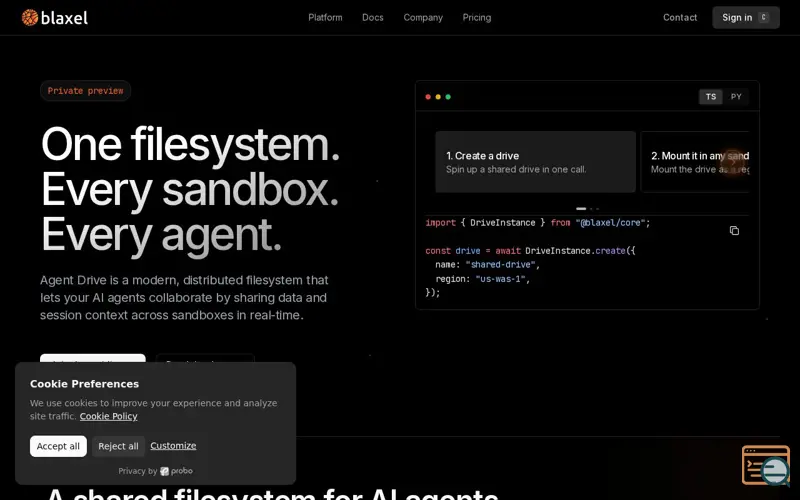This screenshot has height=500, width=800.
Task: Open the Docs menu item
Action: tap(372, 17)
